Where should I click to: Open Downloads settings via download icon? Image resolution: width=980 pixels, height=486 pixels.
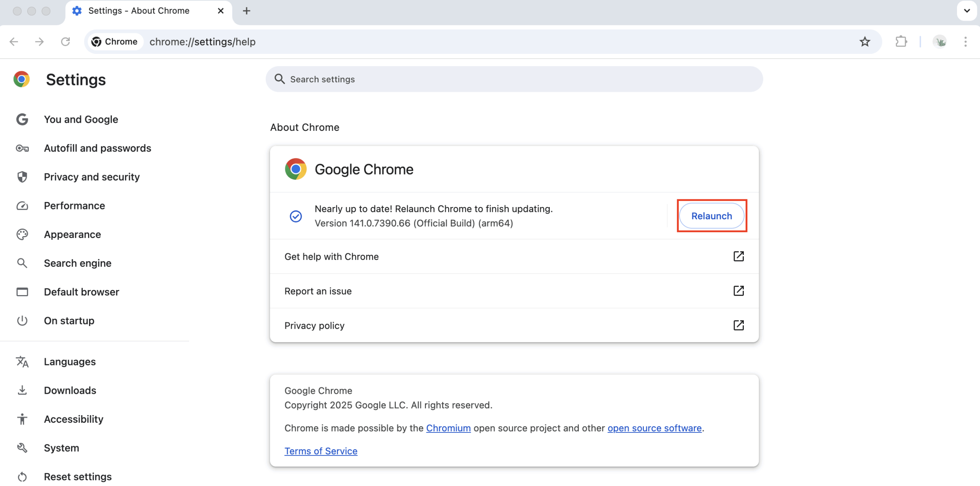(x=22, y=390)
